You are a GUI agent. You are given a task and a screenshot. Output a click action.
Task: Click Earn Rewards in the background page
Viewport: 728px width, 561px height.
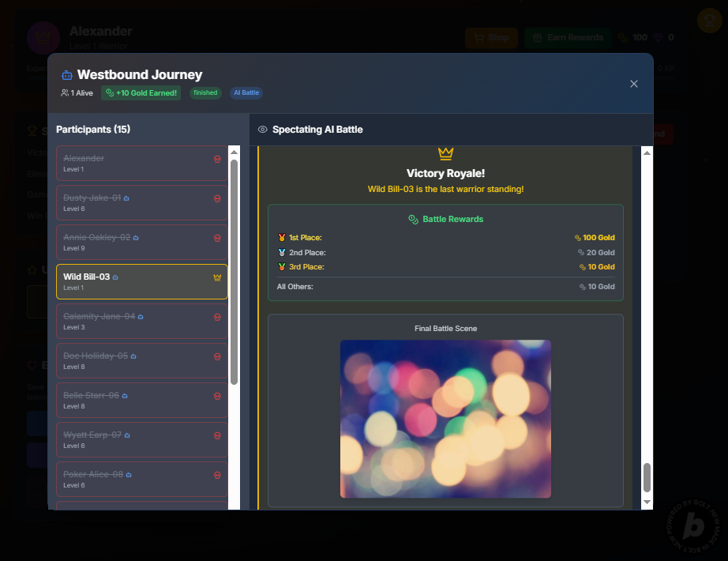click(x=568, y=38)
